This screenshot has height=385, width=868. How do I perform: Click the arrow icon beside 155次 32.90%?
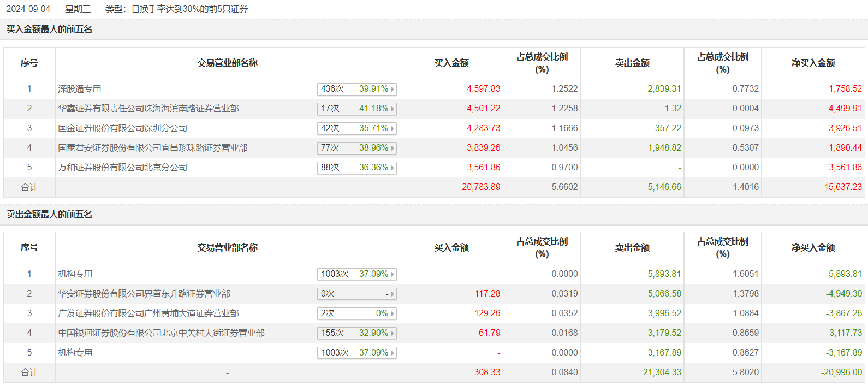(x=392, y=333)
